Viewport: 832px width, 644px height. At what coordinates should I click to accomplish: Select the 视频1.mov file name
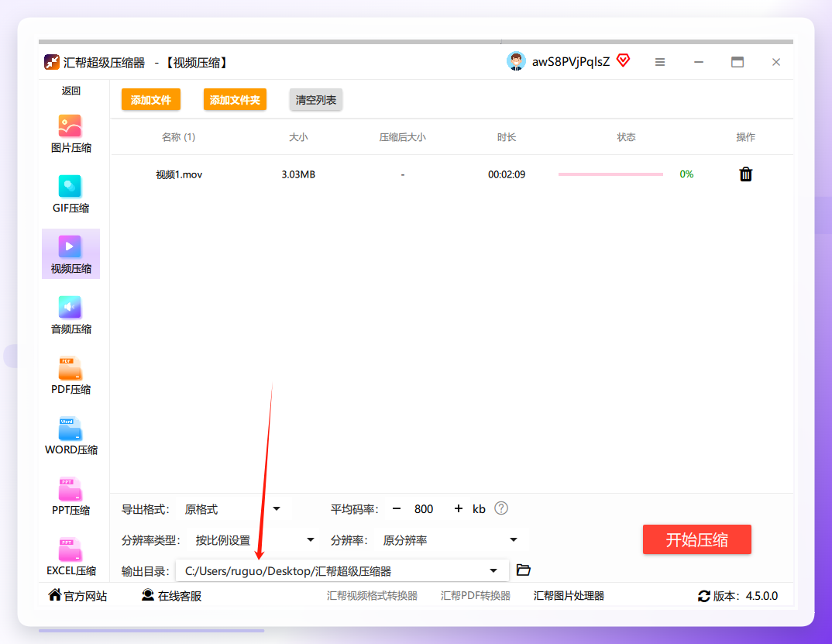tap(179, 174)
